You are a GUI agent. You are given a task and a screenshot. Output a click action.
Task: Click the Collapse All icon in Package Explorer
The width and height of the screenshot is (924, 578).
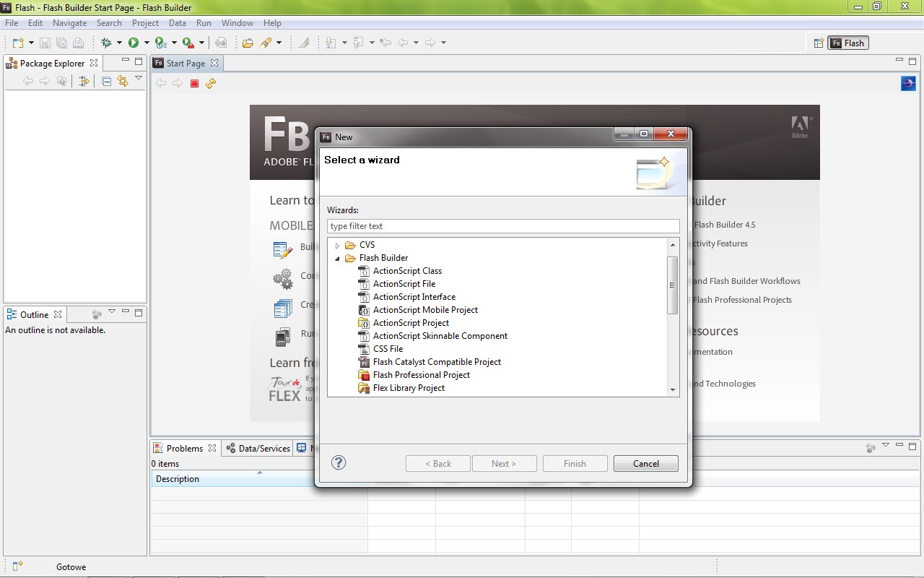pos(107,82)
